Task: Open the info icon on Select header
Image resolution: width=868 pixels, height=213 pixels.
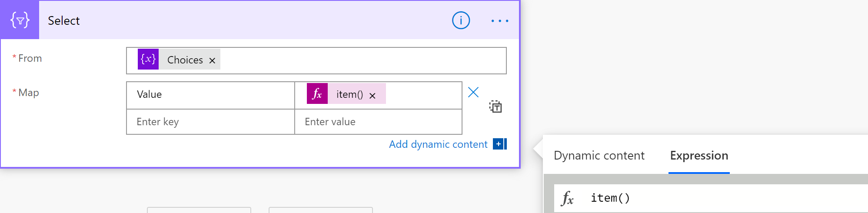Action: point(461,20)
